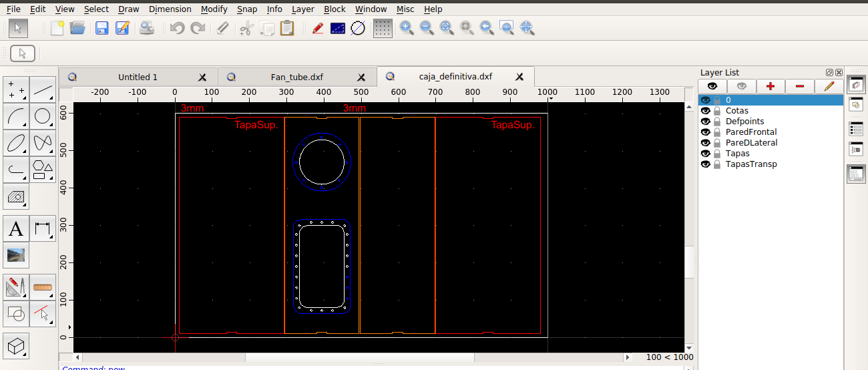The image size is (868, 370).
Task: Open the Snap menu
Action: pos(247,9)
